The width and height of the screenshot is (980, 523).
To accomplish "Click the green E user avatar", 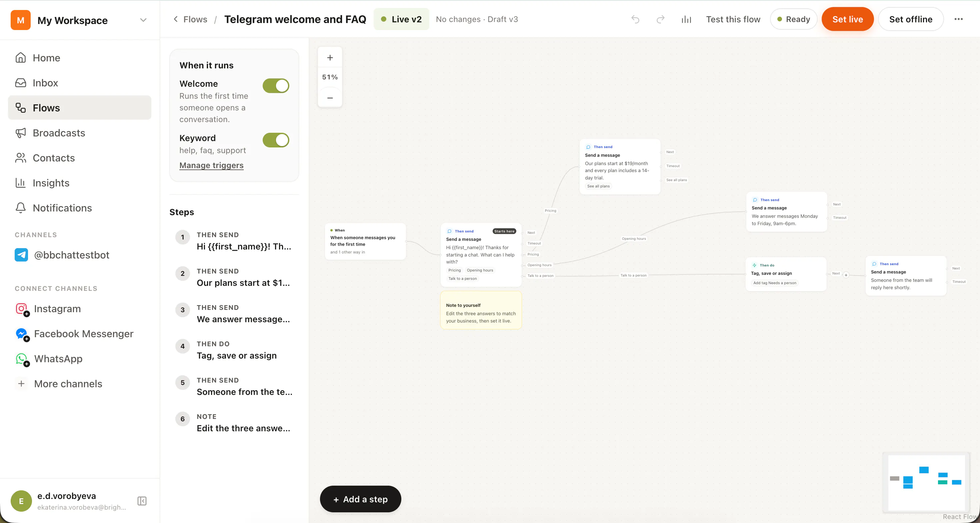I will point(21,501).
